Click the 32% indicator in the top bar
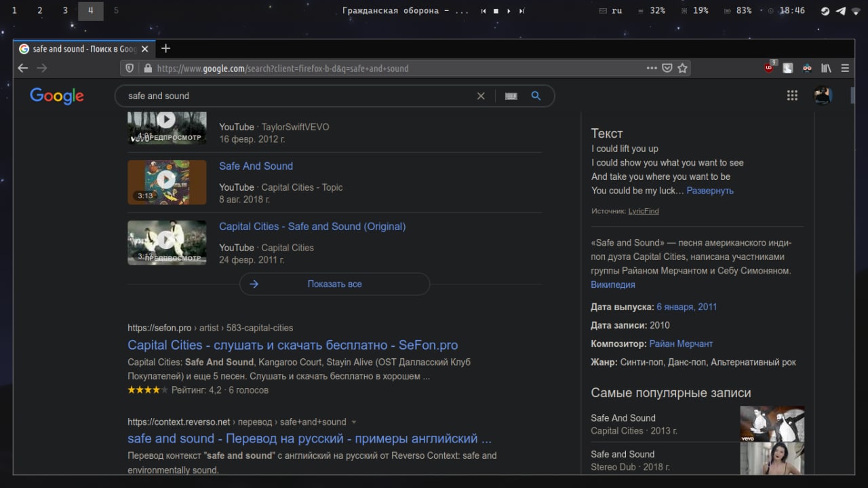868x488 pixels. tap(651, 11)
